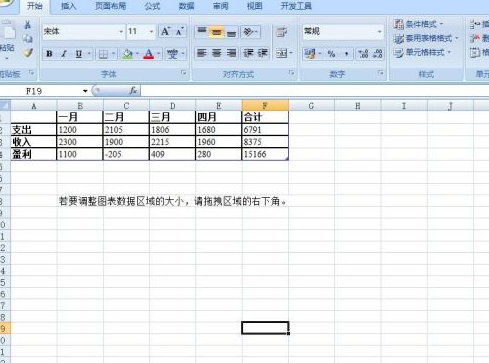Image resolution: width=489 pixels, height=363 pixels.
Task: Set bottom vertical alignment
Action: (231, 32)
